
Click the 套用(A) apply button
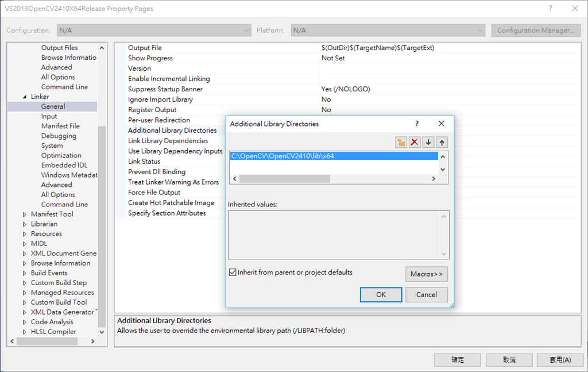coord(560,359)
